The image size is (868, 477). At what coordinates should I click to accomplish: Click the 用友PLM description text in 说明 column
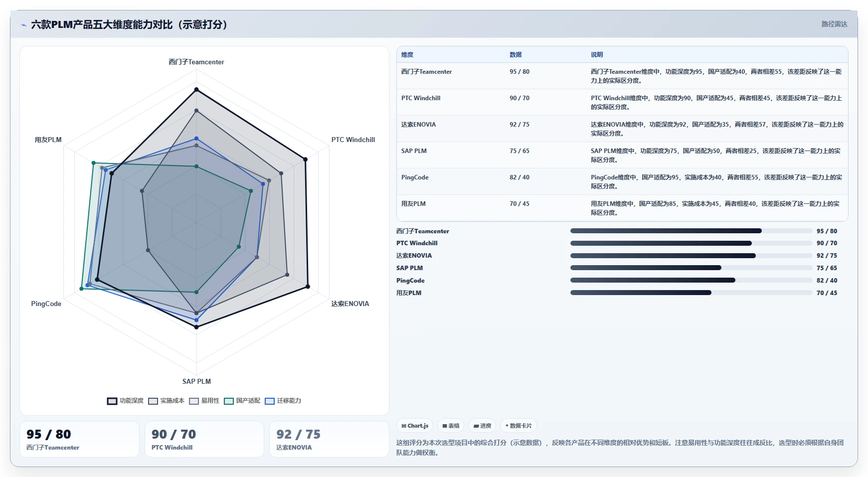coord(715,208)
